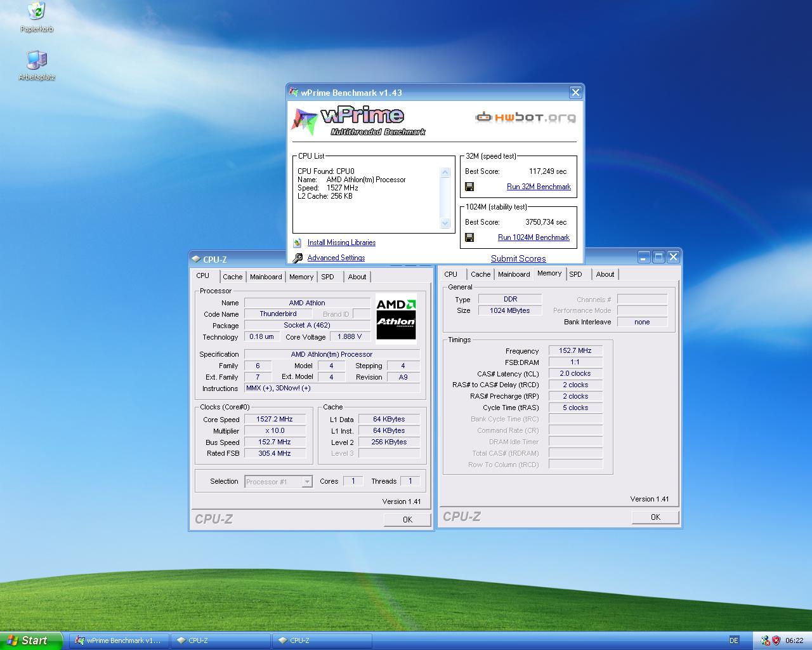
Task: Click the wPrime title bar icon
Action: click(293, 92)
